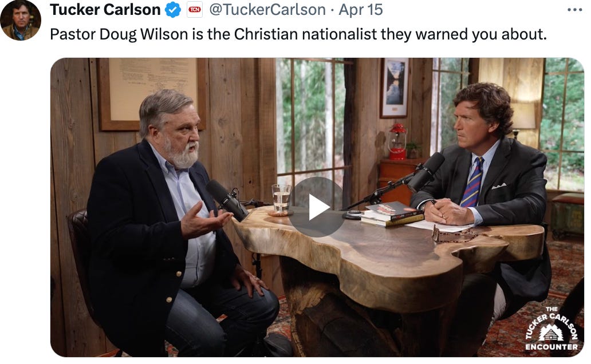Click the Tucker Carlson display name

coord(105,10)
